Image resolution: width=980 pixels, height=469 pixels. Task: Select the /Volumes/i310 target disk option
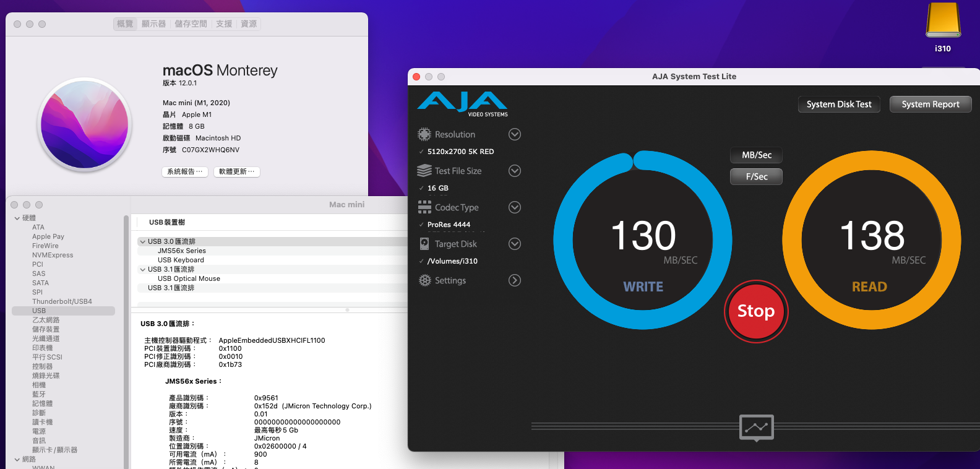click(453, 261)
